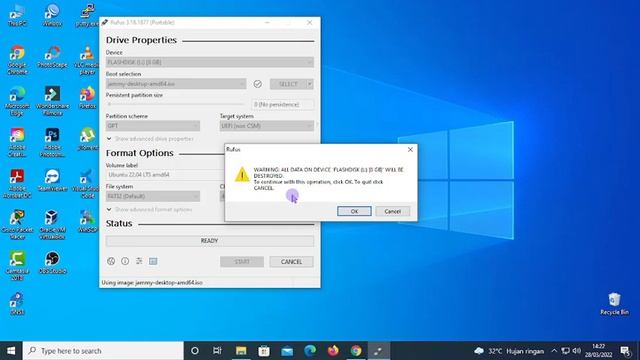
Task: Open the Boot selection dropdown
Action: [176, 84]
